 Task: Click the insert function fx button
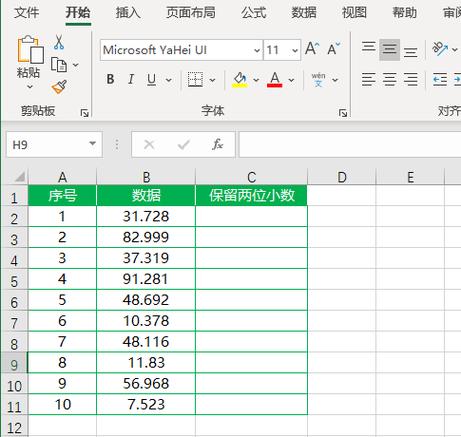[x=218, y=145]
